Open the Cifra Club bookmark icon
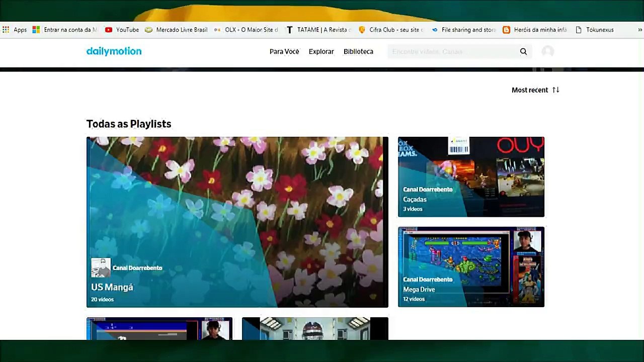This screenshot has height=362, width=644. [362, 30]
